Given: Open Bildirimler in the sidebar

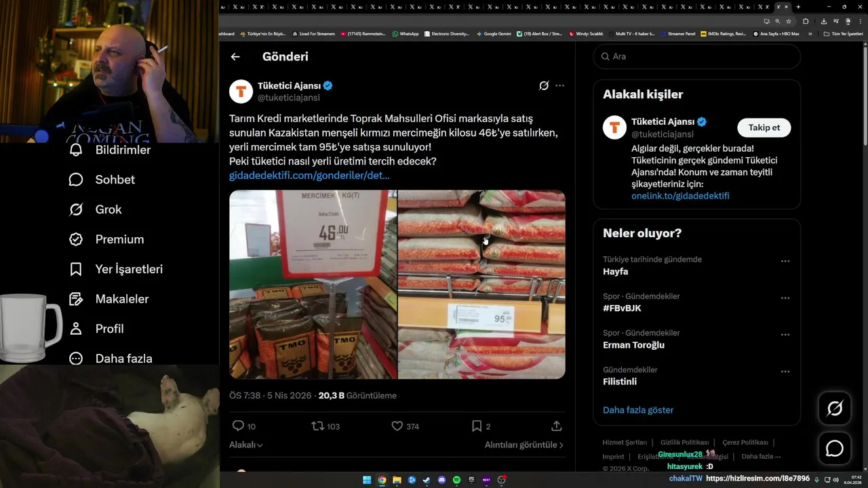Looking at the screenshot, I should click(110, 150).
